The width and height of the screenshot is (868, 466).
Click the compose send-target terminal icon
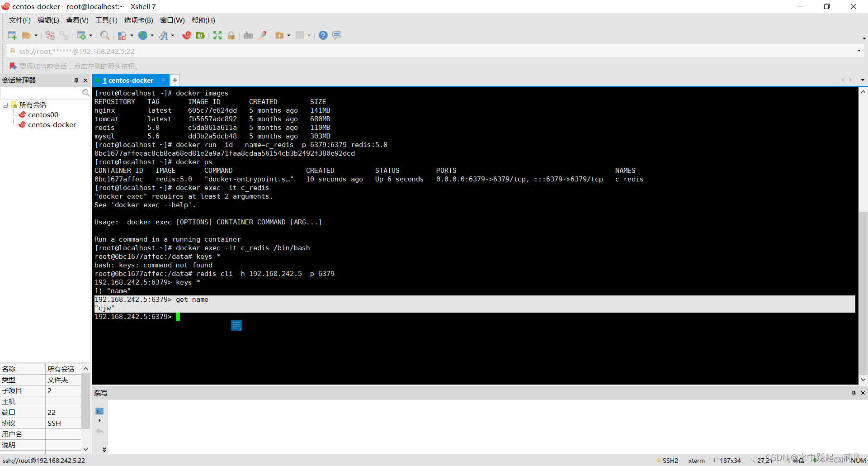tap(99, 411)
